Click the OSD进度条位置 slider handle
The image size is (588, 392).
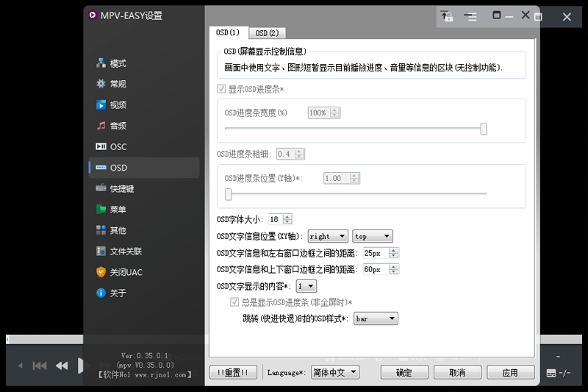[229, 194]
